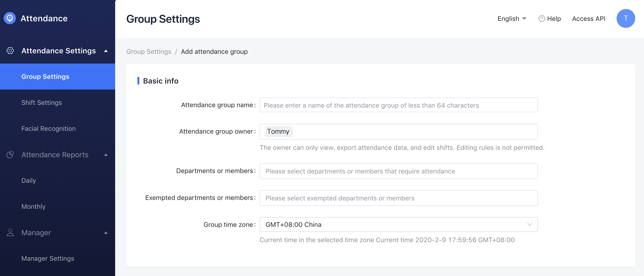
Task: Go back via Group Settings breadcrumb
Action: click(x=149, y=51)
